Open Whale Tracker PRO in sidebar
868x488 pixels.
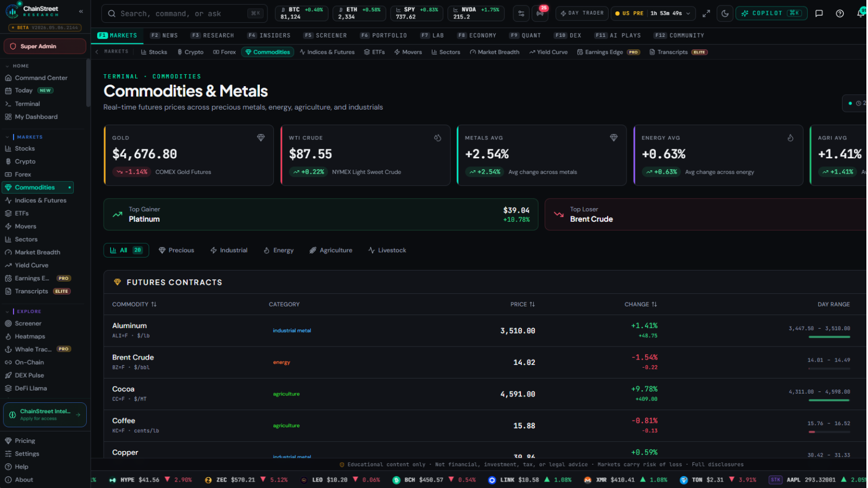coord(38,349)
